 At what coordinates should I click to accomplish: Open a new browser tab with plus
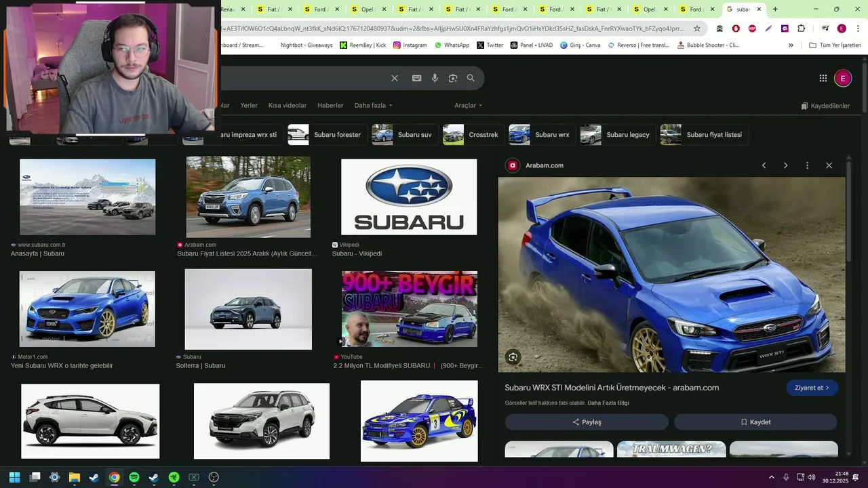pyautogui.click(x=775, y=9)
